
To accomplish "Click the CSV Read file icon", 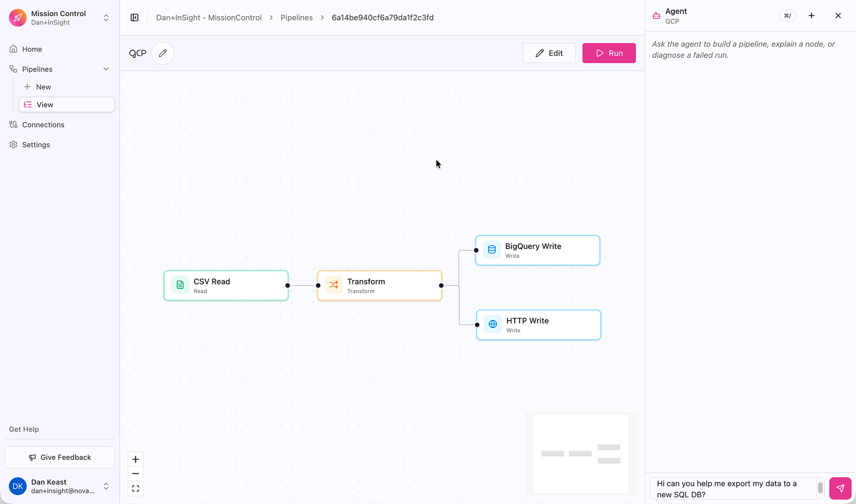I will click(x=180, y=285).
